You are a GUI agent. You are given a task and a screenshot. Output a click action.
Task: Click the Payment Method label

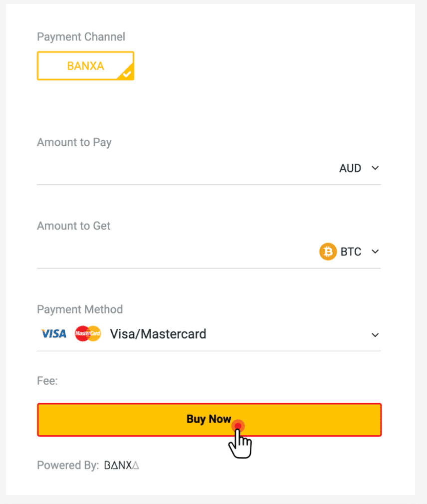tap(80, 309)
